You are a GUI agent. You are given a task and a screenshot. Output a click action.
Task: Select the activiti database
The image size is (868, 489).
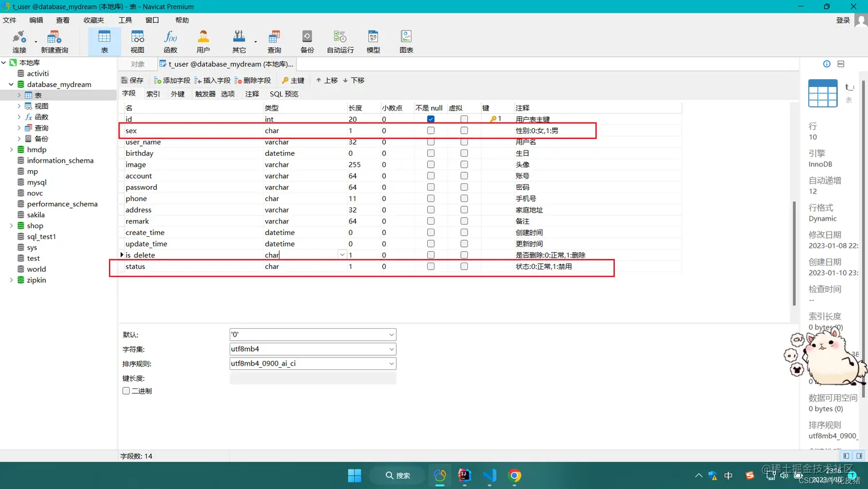tap(38, 74)
